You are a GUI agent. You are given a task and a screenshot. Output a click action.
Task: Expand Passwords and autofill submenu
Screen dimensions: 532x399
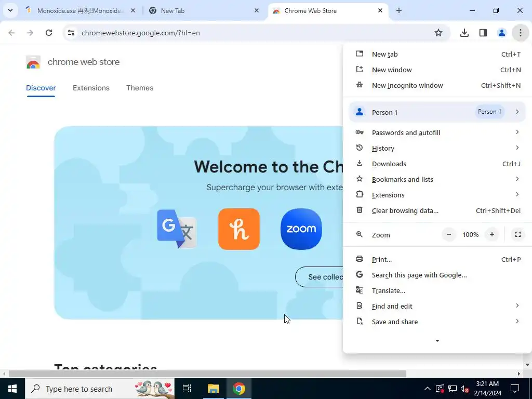(437, 132)
